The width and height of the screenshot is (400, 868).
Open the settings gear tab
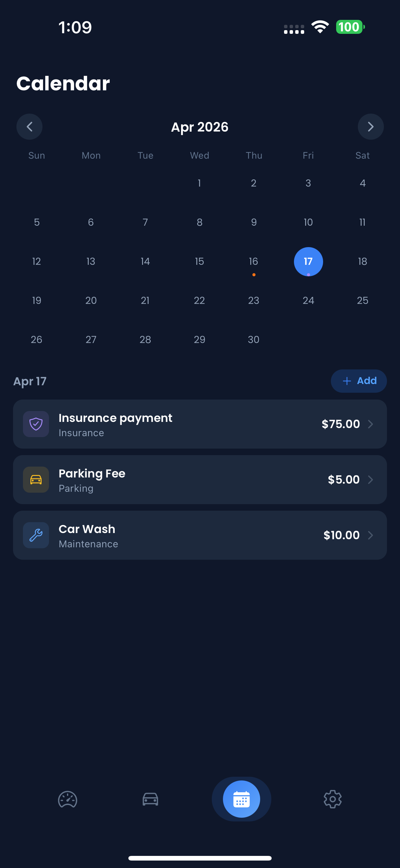coord(333,799)
